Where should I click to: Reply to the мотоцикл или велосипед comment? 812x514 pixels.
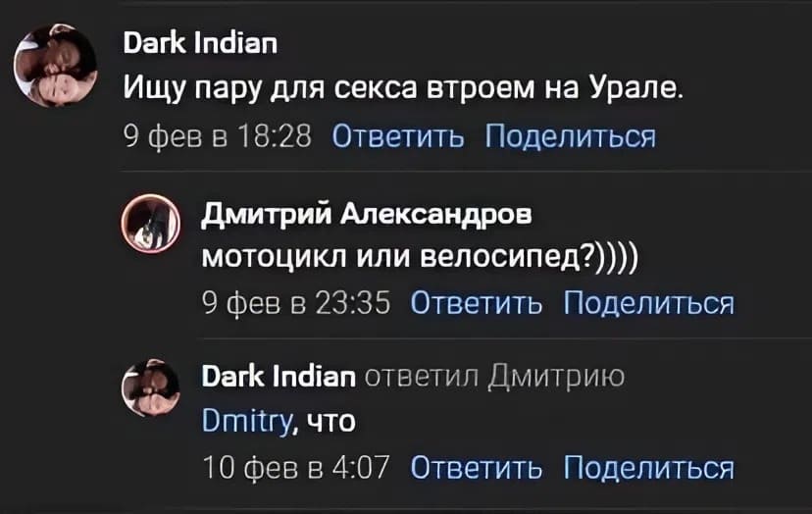point(477,302)
